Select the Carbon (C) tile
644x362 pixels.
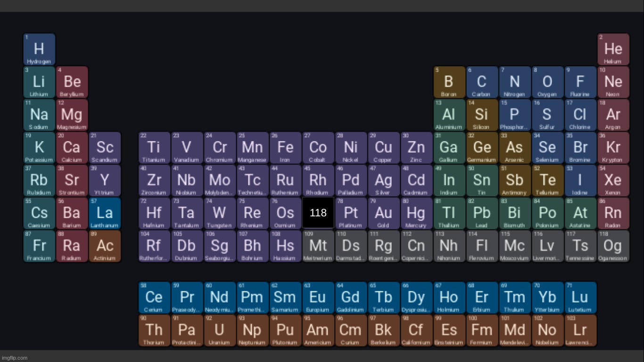click(482, 82)
